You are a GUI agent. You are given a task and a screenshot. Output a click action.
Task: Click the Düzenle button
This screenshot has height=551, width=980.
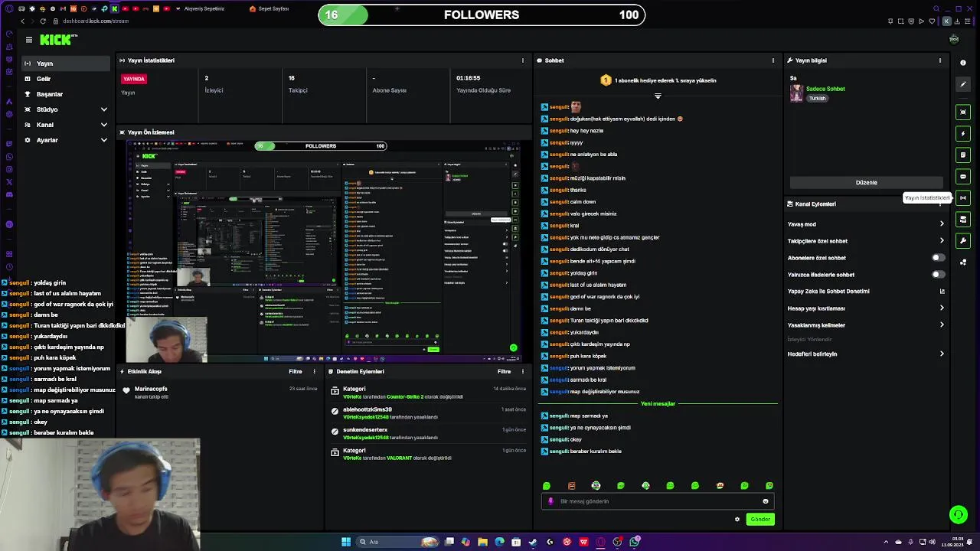point(866,183)
